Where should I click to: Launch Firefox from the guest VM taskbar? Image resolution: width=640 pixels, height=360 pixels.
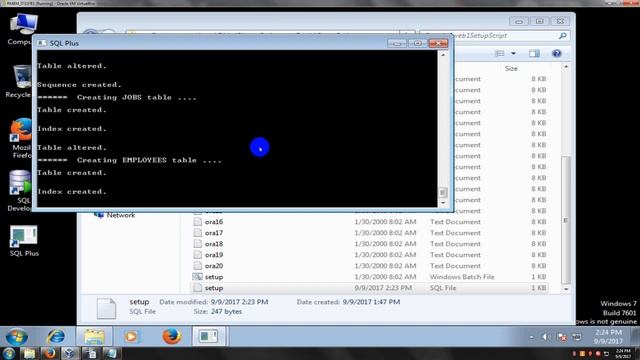pyautogui.click(x=171, y=337)
